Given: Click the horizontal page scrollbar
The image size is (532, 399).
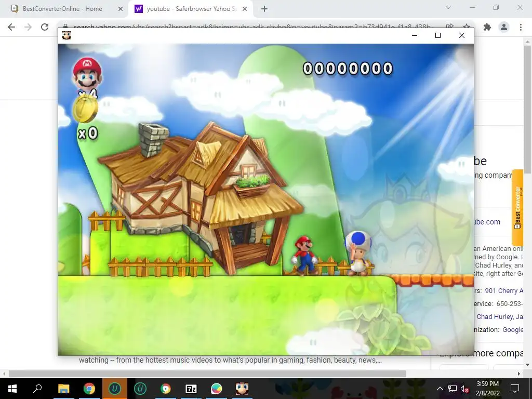Looking at the screenshot, I should point(207,374).
